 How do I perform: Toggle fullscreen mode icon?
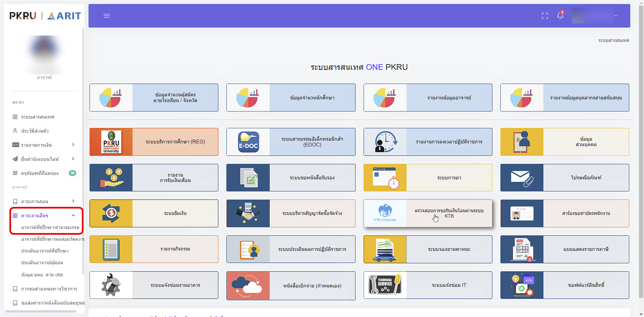[545, 16]
